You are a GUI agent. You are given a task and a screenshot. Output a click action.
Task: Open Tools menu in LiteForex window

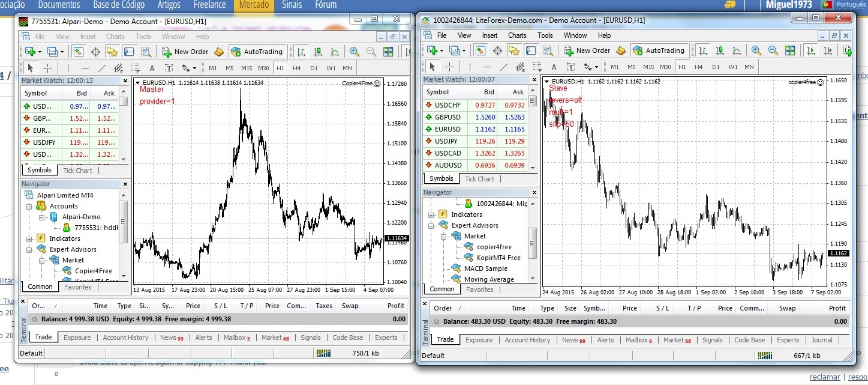[545, 35]
